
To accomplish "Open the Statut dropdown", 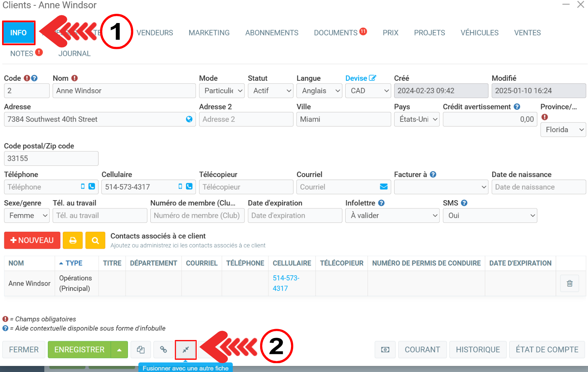I will (270, 91).
